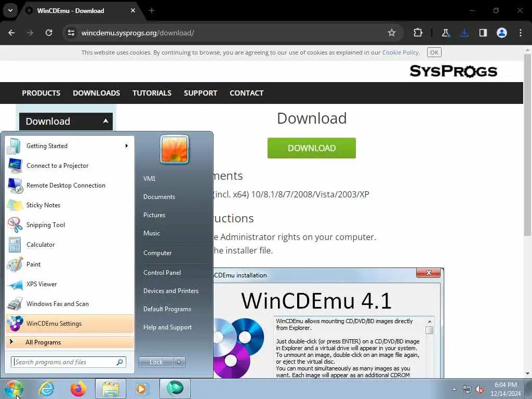The height and width of the screenshot is (399, 532).
Task: Open Control Panel from Start menu
Action: pos(162,272)
